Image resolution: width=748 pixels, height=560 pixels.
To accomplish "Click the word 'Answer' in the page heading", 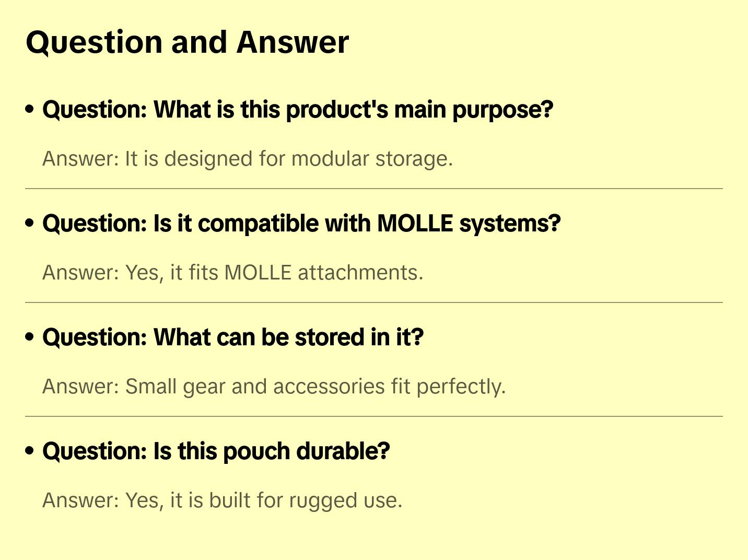I will [293, 42].
